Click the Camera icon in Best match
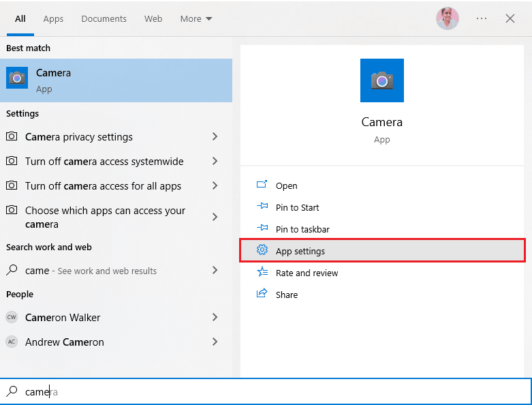The height and width of the screenshot is (405, 532). tap(17, 78)
